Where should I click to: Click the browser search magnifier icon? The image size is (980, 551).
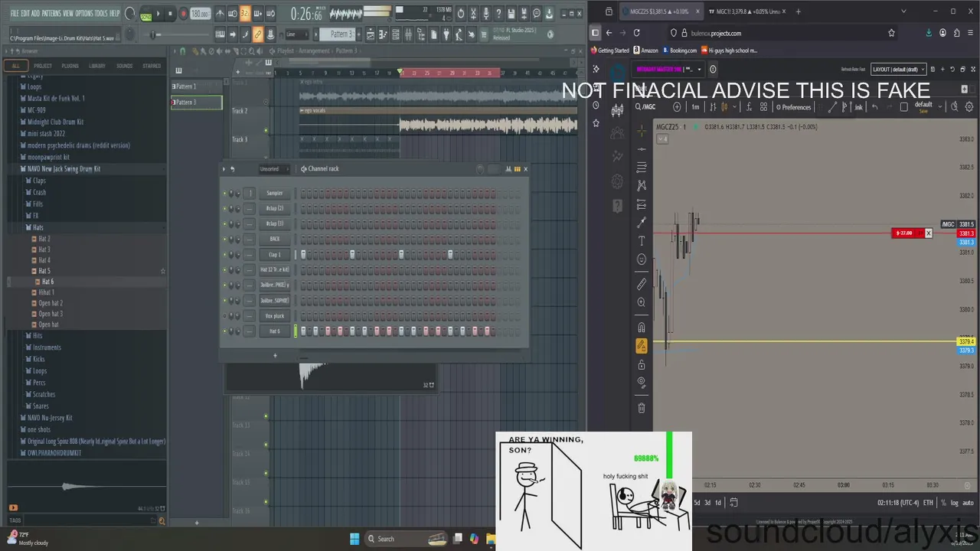pyautogui.click(x=162, y=521)
